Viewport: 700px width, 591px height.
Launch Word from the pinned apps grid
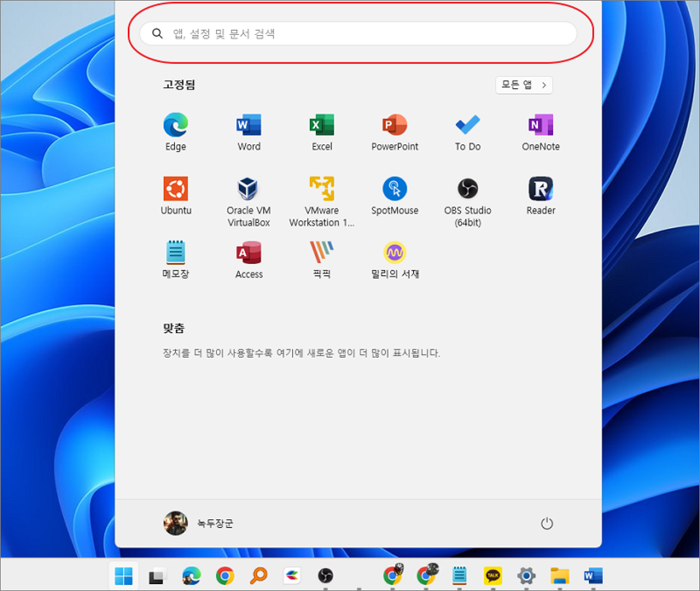click(x=249, y=132)
